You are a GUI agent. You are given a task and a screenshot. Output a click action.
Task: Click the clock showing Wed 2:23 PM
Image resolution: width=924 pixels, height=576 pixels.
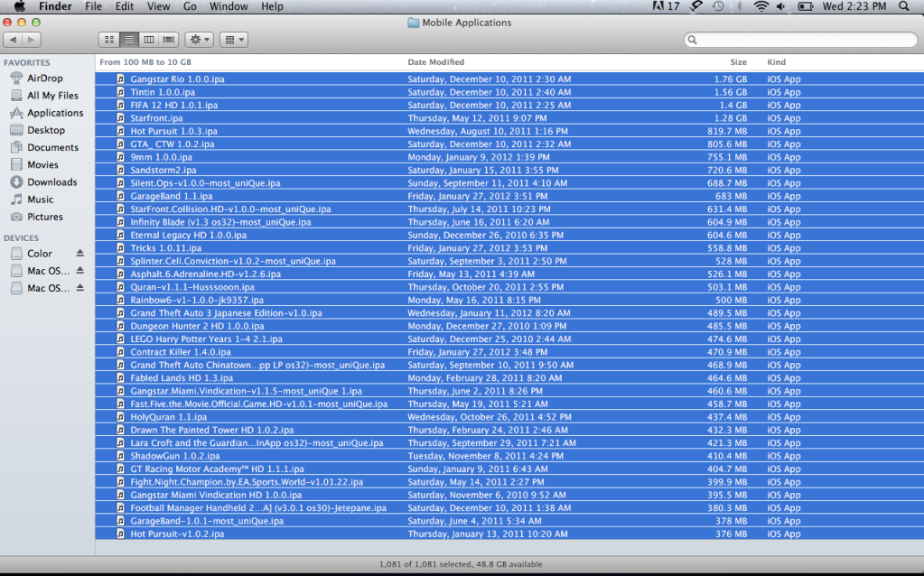point(854,6)
